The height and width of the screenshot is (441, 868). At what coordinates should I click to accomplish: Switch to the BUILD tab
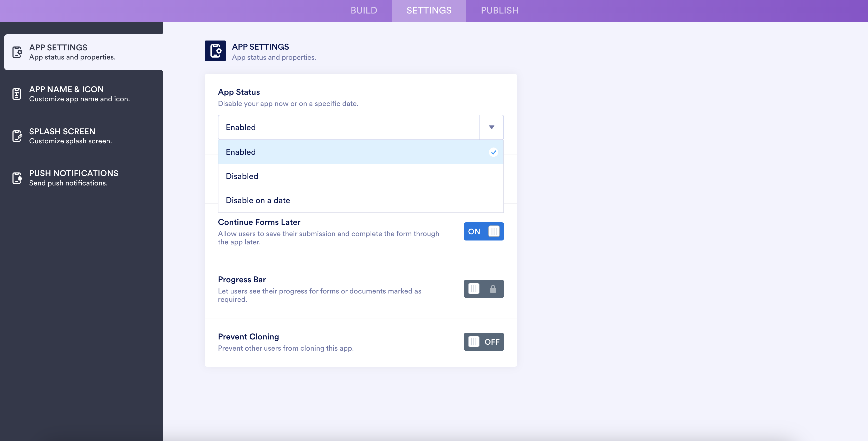click(364, 10)
